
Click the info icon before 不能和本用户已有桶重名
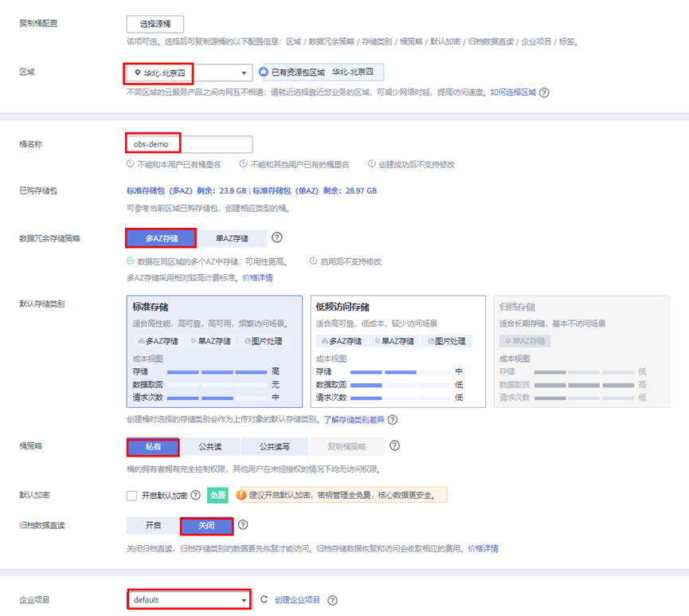coord(130,164)
